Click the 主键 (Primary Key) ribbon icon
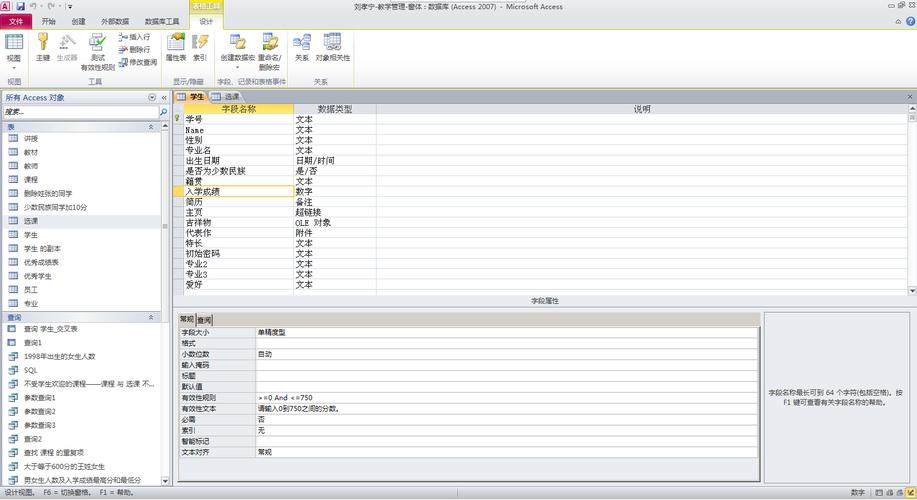The height and width of the screenshot is (500, 917). pos(42,47)
